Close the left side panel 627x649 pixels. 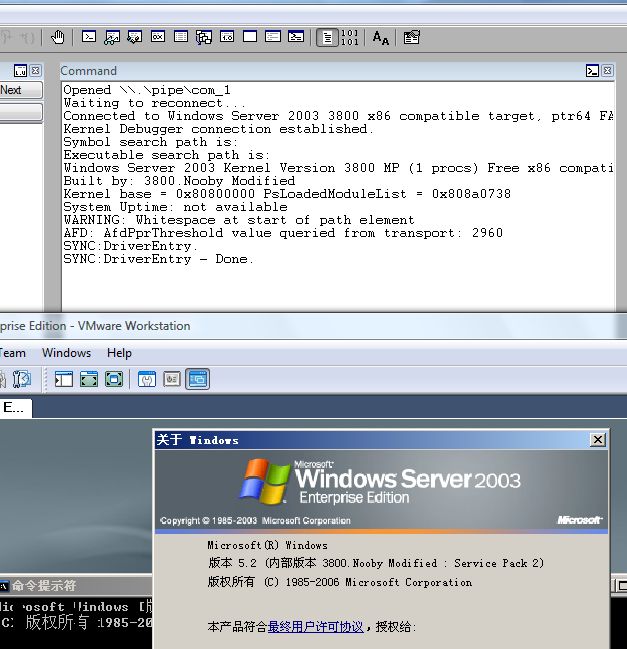[x=36, y=71]
